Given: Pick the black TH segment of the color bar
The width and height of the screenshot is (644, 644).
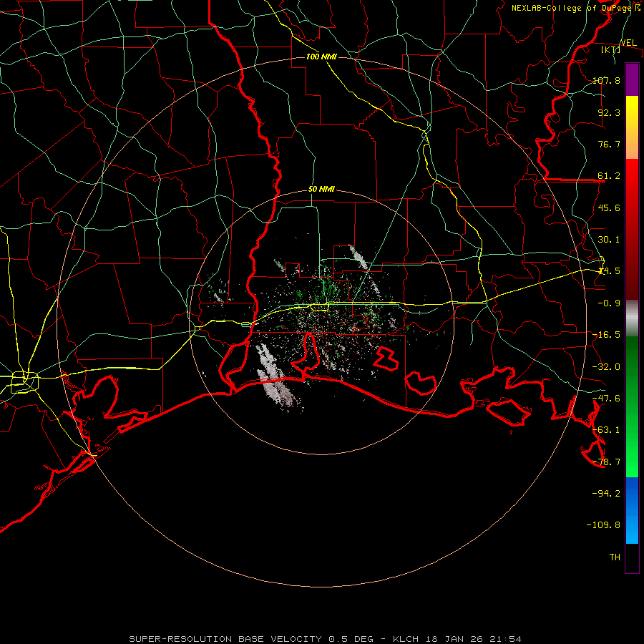Looking at the screenshot, I should [x=632, y=558].
